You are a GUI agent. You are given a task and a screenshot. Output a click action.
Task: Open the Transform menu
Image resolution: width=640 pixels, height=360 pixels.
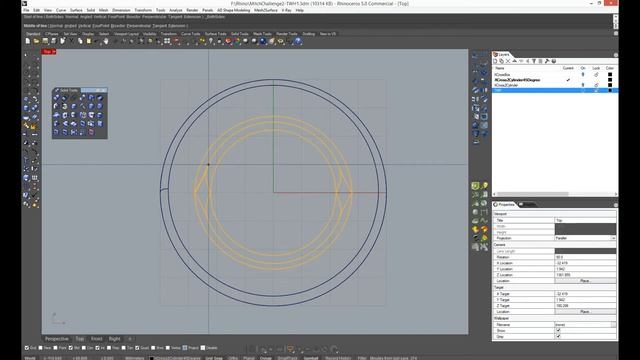[143, 10]
